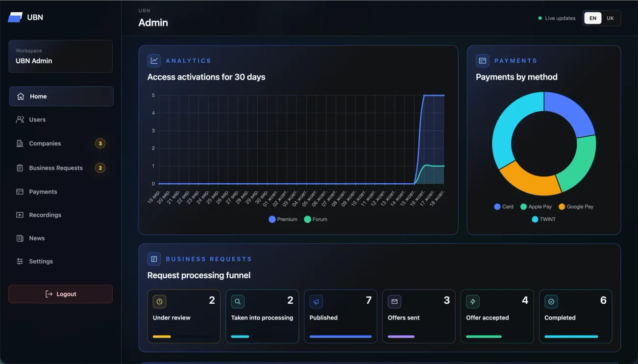Click the Companies badge showing 3

[100, 144]
